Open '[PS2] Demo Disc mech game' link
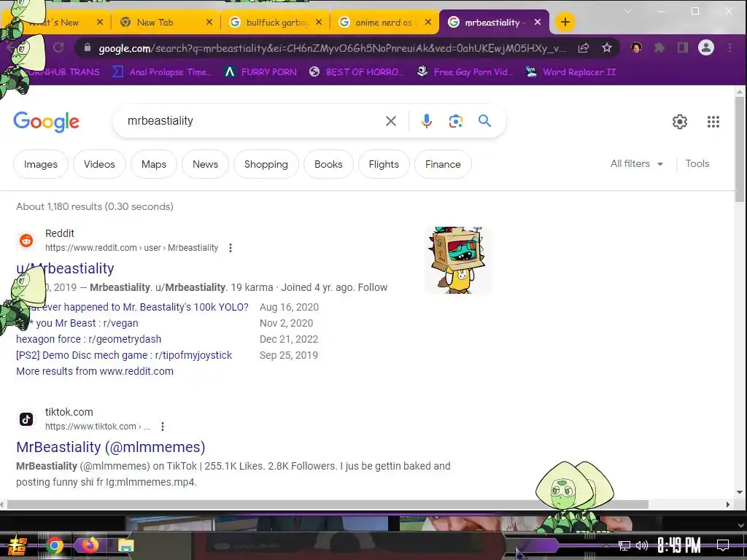747x560 pixels. tap(124, 355)
